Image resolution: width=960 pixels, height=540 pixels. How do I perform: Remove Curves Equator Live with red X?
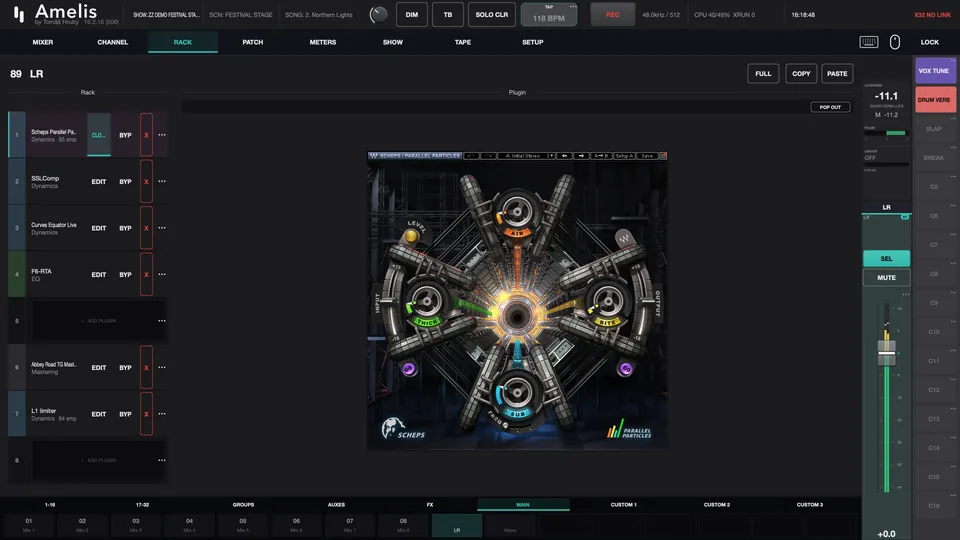(146, 228)
